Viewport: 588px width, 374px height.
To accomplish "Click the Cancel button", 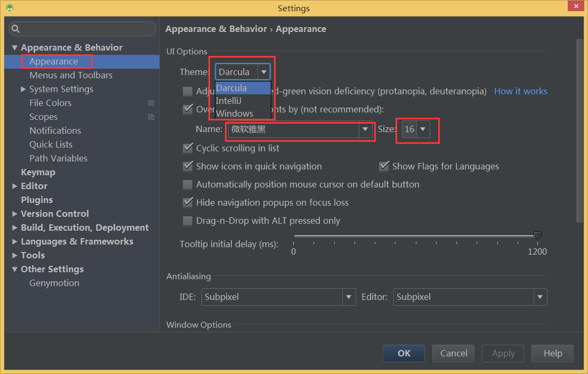I will [x=453, y=353].
